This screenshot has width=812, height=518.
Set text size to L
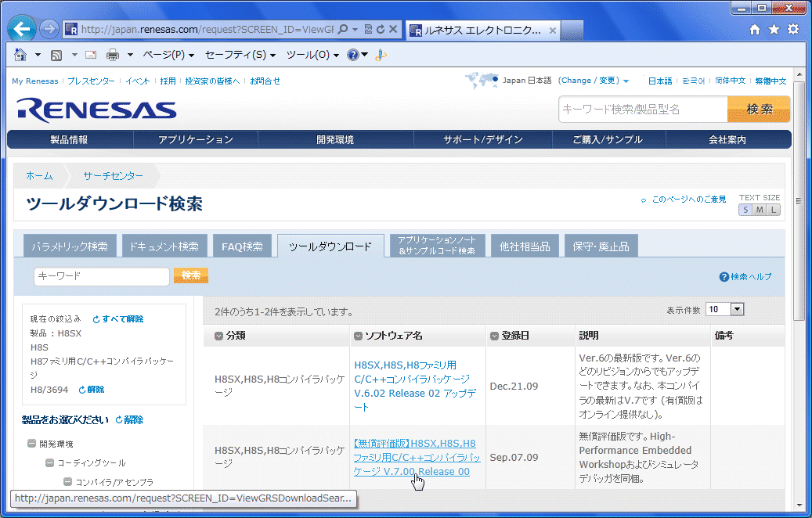[773, 210]
